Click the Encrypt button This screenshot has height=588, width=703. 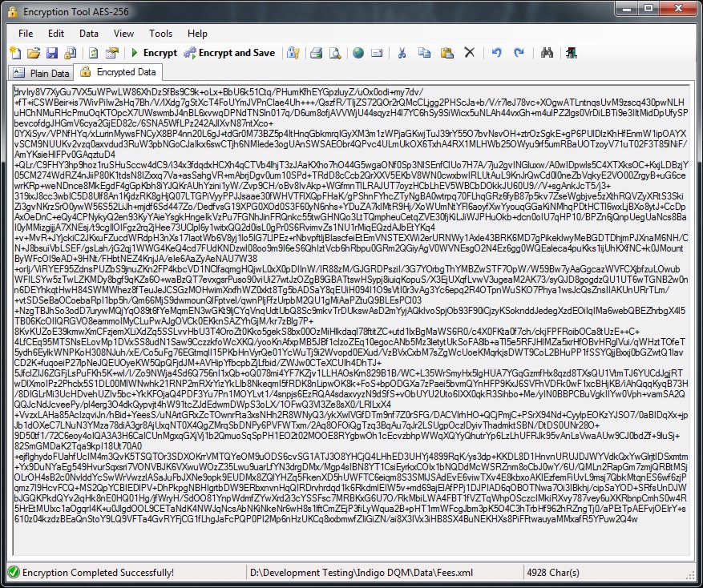(155, 53)
